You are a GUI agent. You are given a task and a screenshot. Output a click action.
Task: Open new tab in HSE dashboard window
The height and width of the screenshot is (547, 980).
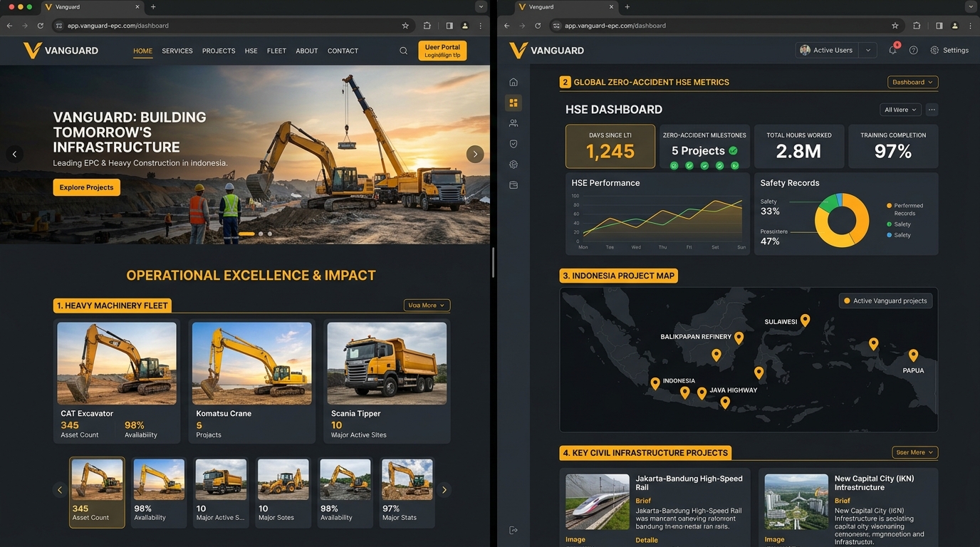[627, 6]
